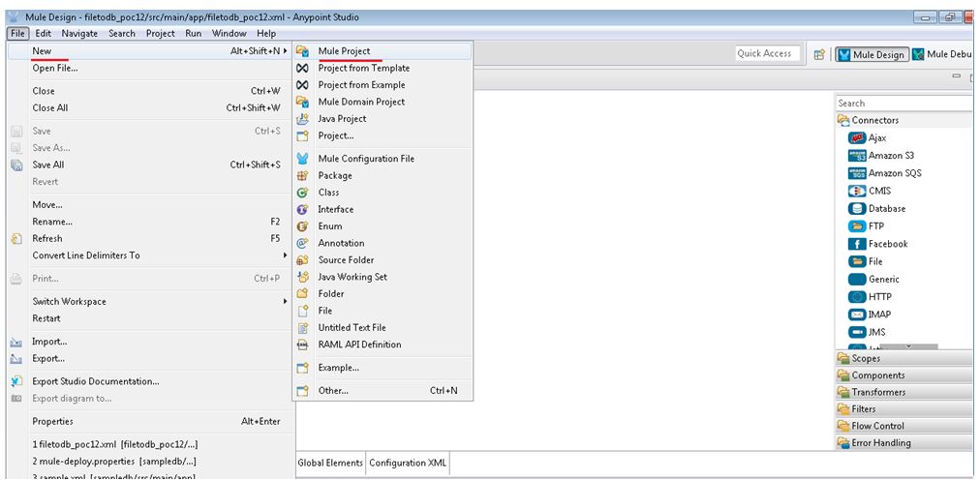Select Untitled Text File in submenu

click(382, 328)
